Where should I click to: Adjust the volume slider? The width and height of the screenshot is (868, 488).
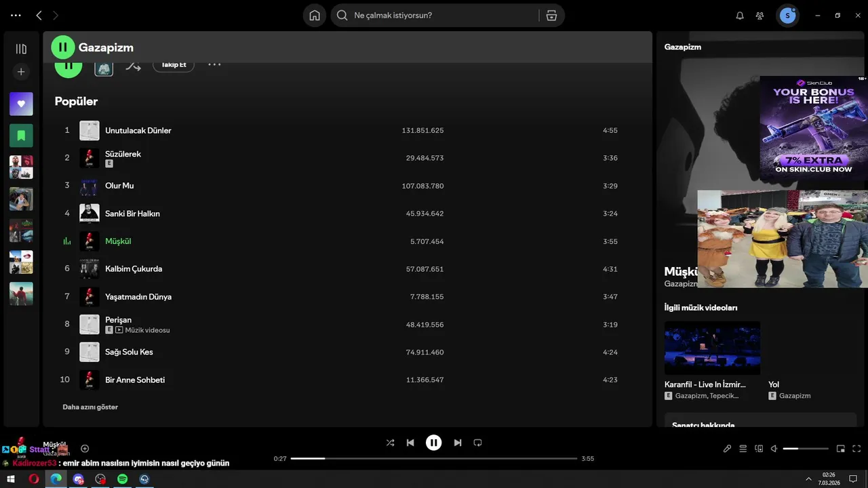click(x=806, y=449)
